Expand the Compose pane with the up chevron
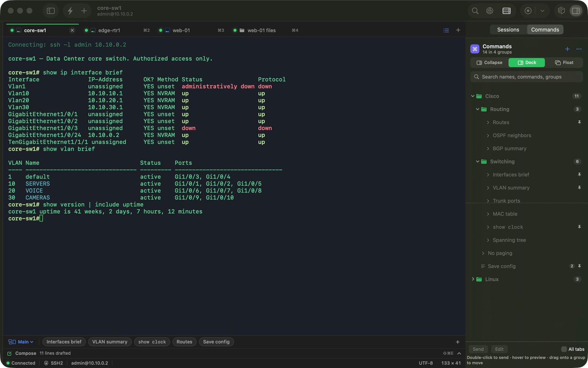The width and height of the screenshot is (588, 368). (459, 353)
